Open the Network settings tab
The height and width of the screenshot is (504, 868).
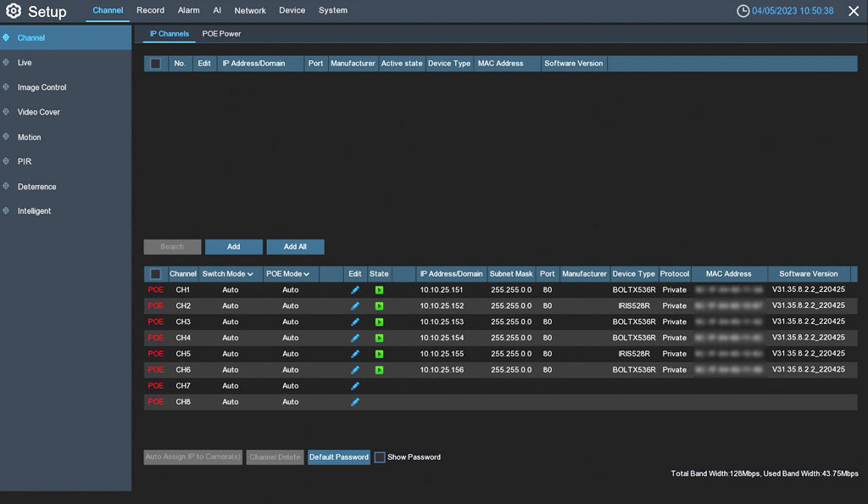click(x=249, y=10)
